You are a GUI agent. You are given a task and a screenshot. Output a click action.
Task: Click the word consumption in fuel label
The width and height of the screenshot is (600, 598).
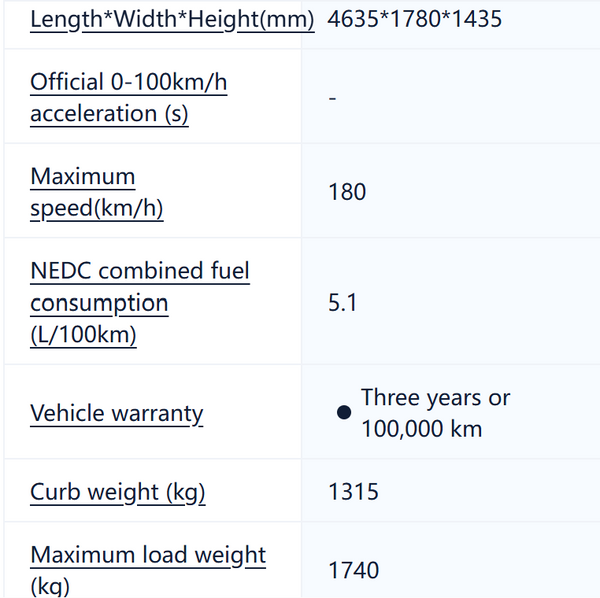tap(99, 303)
